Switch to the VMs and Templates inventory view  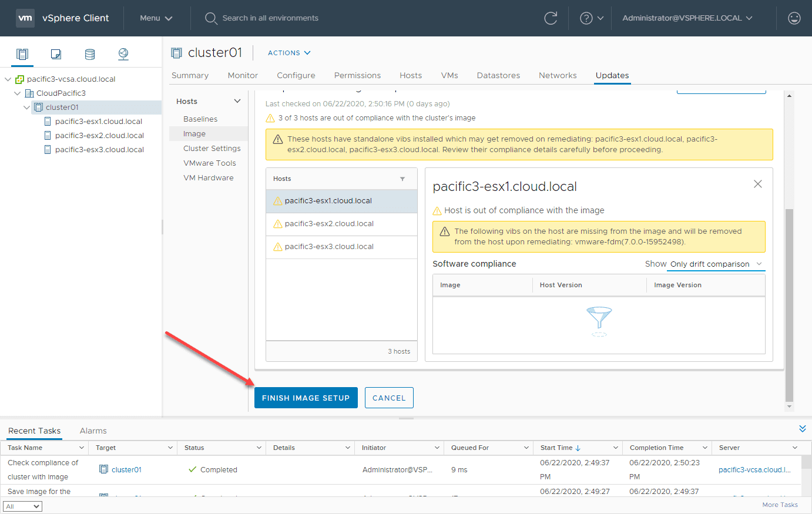55,53
